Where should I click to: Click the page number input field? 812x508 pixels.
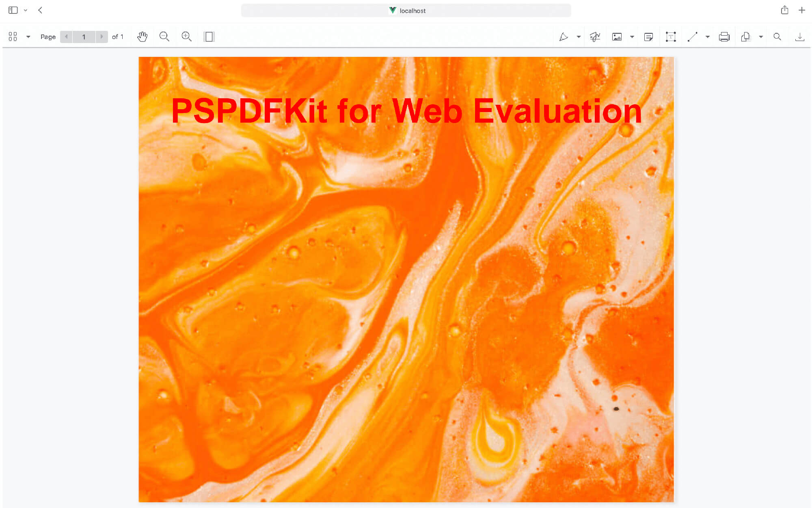(x=84, y=37)
